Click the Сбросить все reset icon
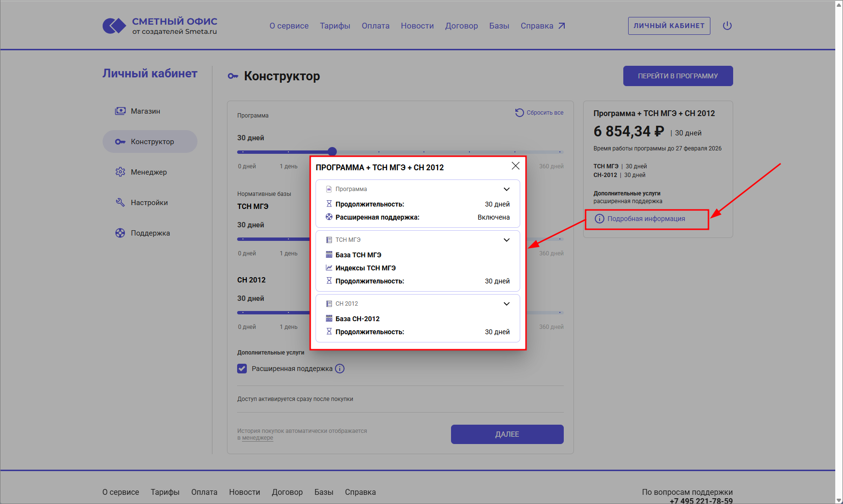843x504 pixels. pos(519,113)
